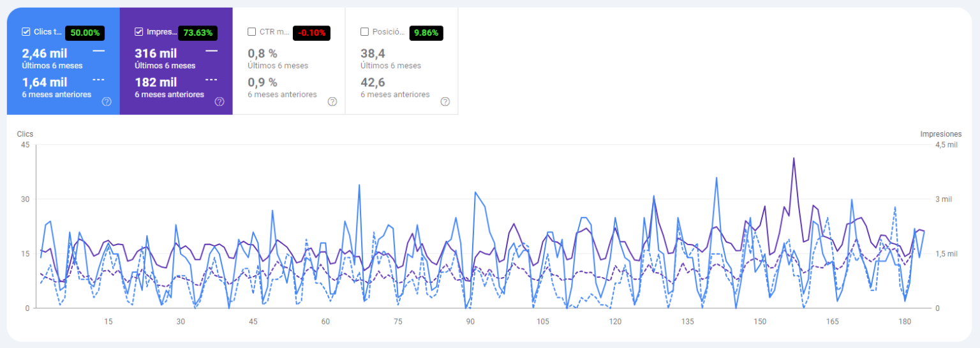Viewport: 980px width, 348px height.
Task: Click the help icon in the Clics card
Action: [x=107, y=102]
